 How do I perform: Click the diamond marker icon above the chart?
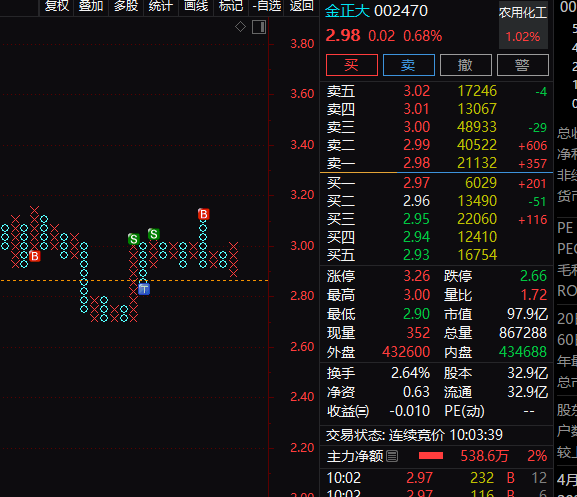[x=240, y=26]
